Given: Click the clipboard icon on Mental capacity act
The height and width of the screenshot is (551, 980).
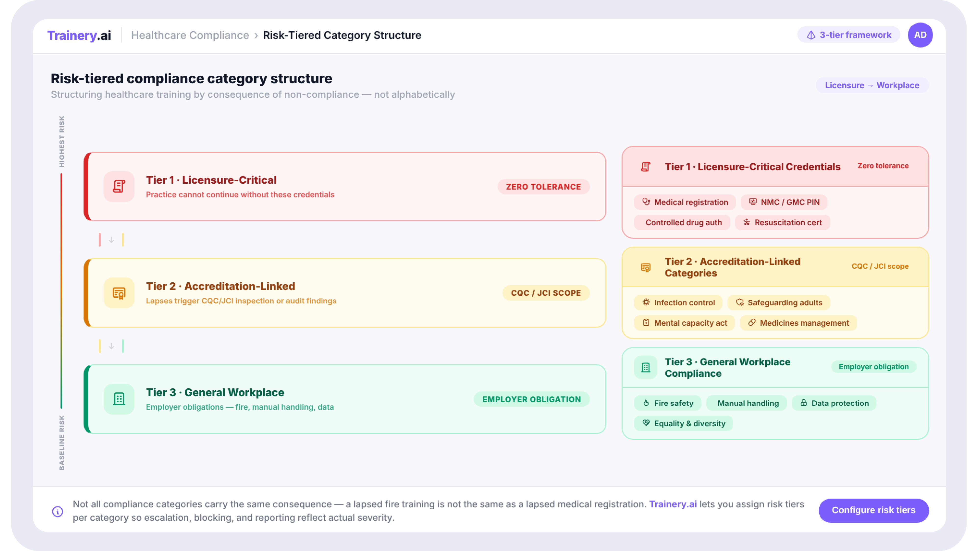Looking at the screenshot, I should [646, 323].
